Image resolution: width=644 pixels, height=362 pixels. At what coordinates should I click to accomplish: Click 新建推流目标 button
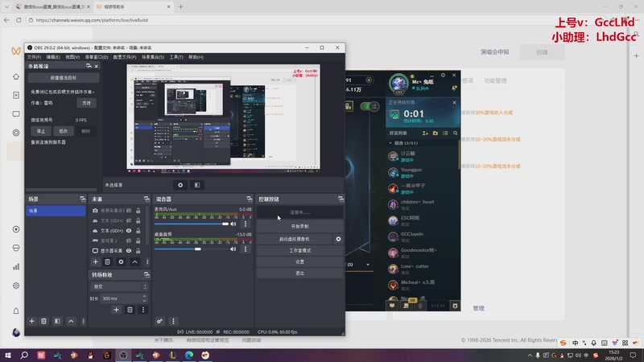click(64, 77)
